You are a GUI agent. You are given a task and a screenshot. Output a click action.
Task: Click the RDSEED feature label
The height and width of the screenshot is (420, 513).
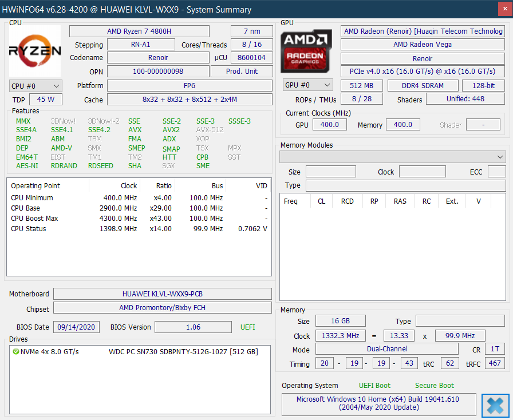click(100, 166)
